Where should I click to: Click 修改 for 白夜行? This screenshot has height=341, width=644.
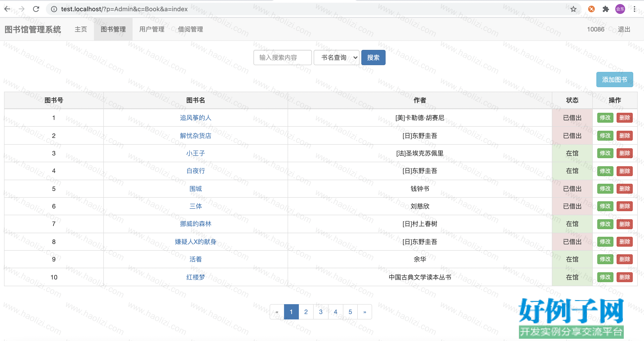605,171
